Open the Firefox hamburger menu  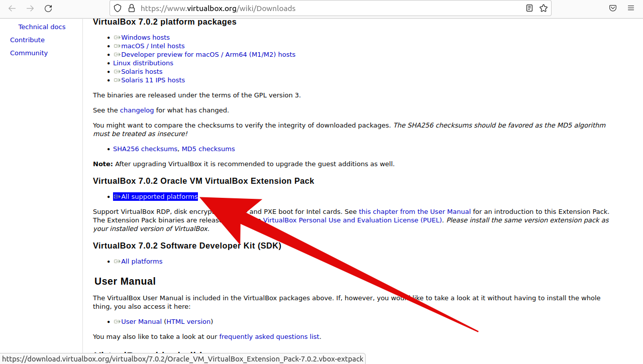[631, 8]
